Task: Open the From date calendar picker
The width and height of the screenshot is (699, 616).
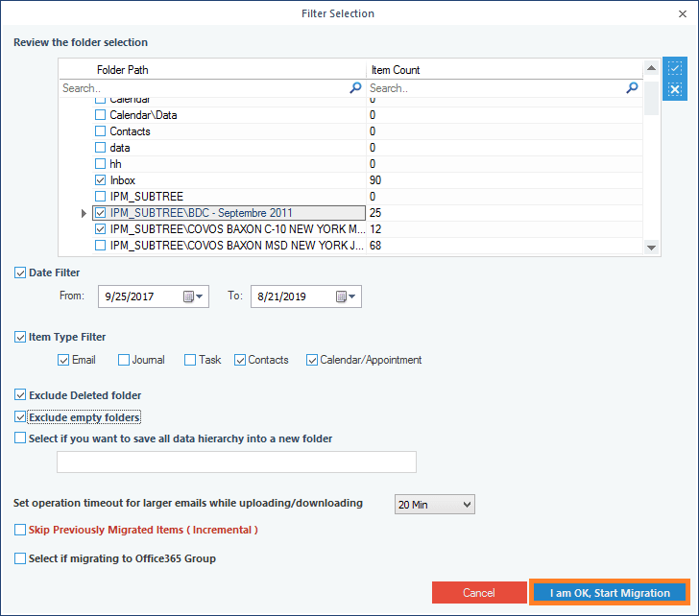Action: click(x=196, y=296)
